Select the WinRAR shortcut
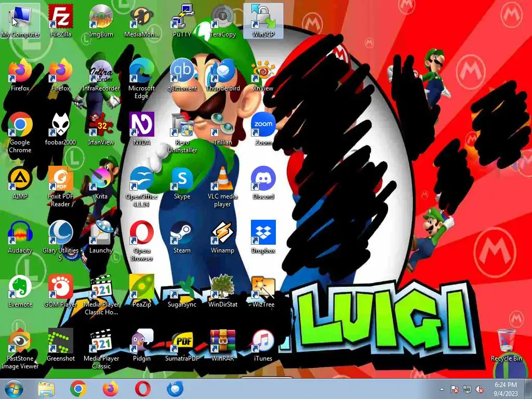The height and width of the screenshot is (399, 532). [x=222, y=345]
